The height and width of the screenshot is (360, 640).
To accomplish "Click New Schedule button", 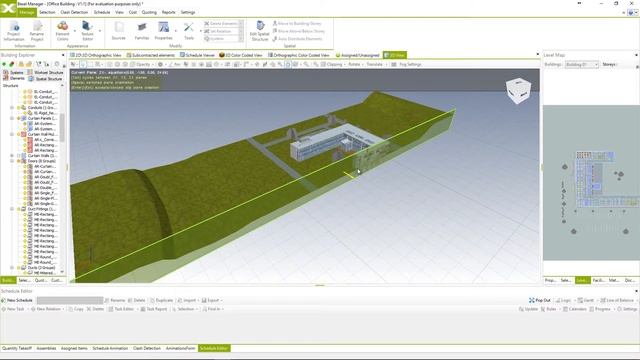I will 17,300.
